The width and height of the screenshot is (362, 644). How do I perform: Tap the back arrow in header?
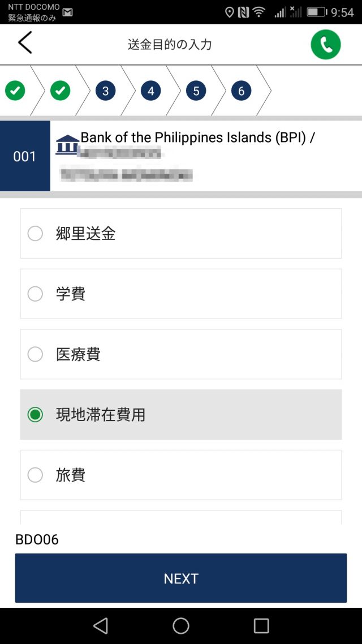pos(25,44)
